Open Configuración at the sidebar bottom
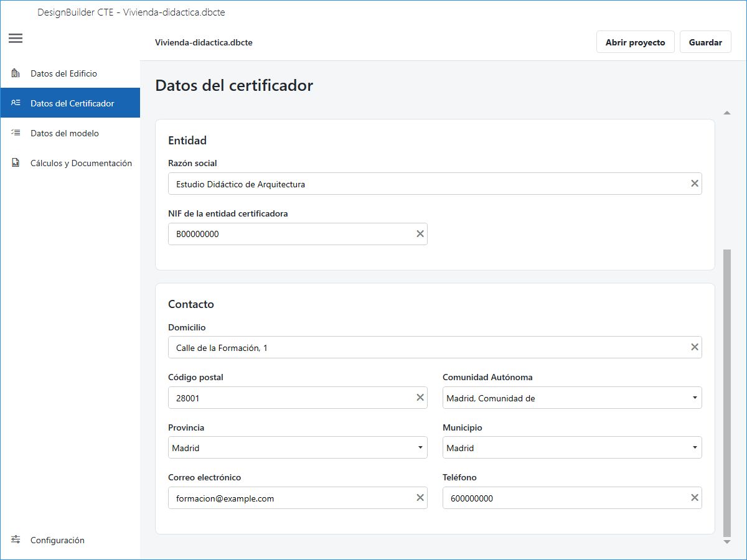The width and height of the screenshot is (747, 560). click(x=70, y=540)
